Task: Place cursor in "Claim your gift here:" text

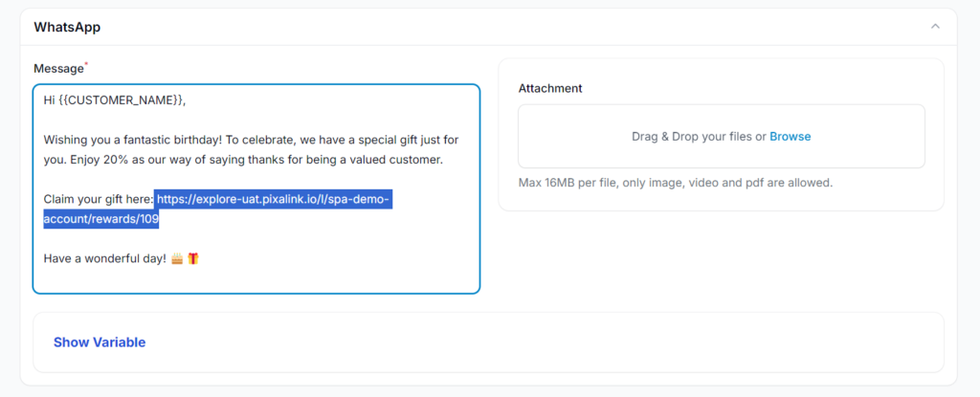Action: point(98,199)
